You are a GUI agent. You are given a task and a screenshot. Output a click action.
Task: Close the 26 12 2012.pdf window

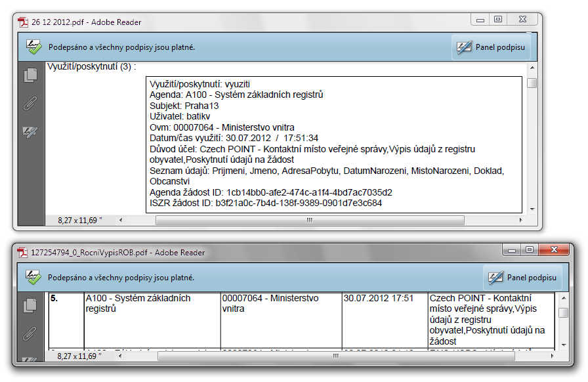[523, 20]
